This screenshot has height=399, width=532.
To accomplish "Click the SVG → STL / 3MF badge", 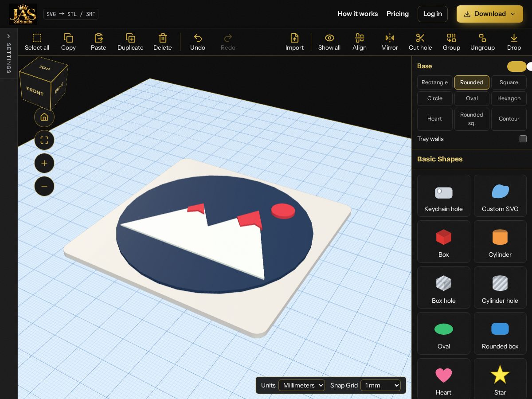I will 71,14.
